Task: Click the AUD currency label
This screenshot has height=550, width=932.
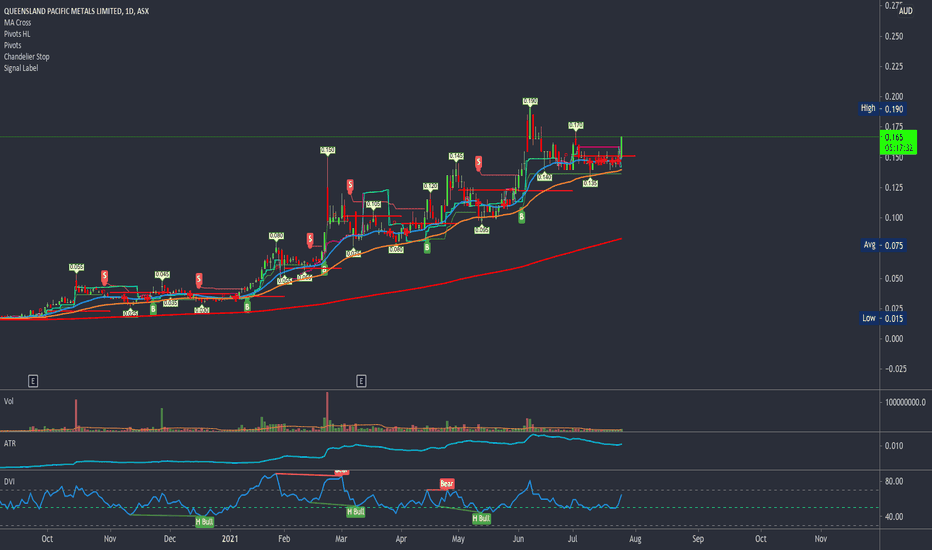Action: click(x=905, y=11)
